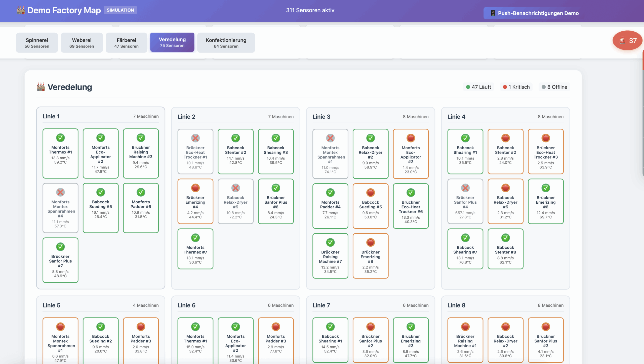Open the Brückner Sanfor Plus #2 card
The height and width of the screenshot is (364, 644).
coord(371,340)
